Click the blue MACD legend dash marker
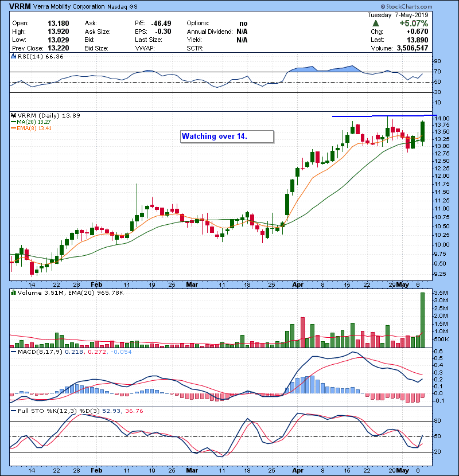Image resolution: width=459 pixels, height=476 pixels. [13, 352]
